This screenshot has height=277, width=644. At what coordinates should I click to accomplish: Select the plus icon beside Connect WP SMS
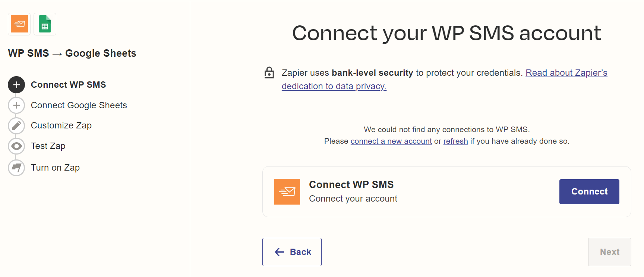(16, 85)
